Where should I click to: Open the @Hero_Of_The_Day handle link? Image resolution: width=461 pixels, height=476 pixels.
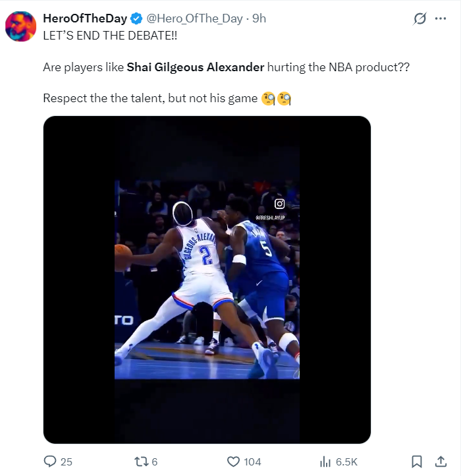coord(190,18)
